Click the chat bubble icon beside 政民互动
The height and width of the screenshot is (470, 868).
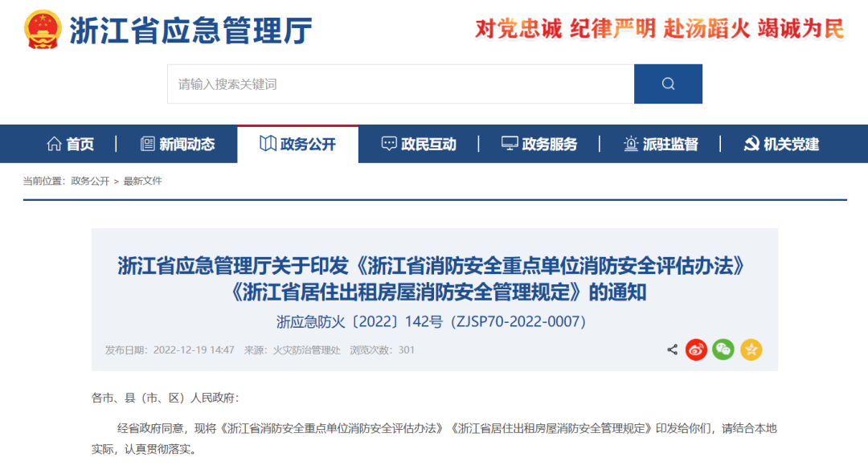click(389, 144)
